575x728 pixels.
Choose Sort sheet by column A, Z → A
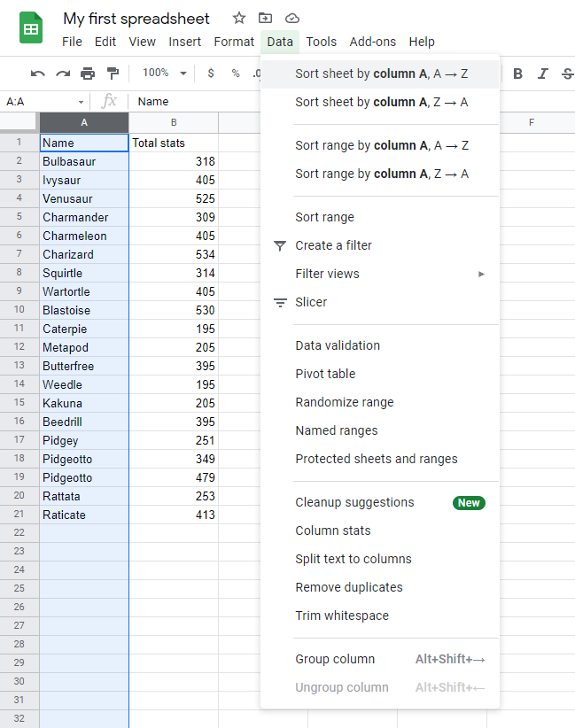click(x=381, y=103)
